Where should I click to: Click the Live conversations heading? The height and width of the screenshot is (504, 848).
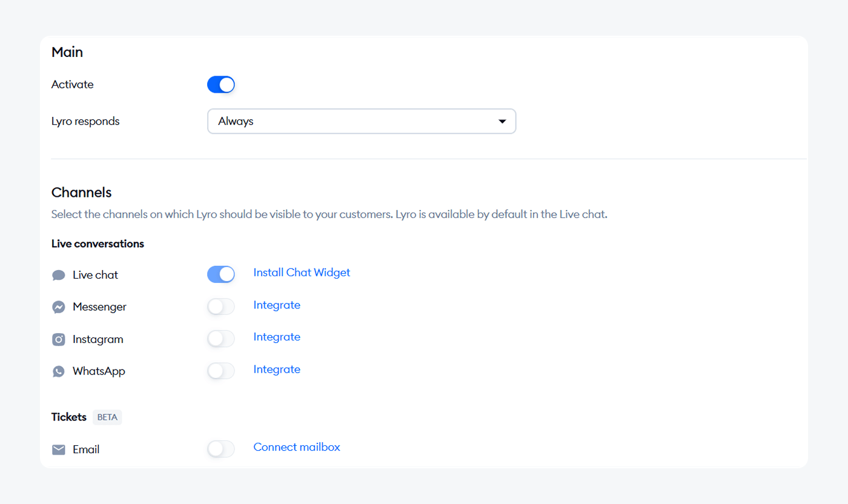pyautogui.click(x=98, y=244)
